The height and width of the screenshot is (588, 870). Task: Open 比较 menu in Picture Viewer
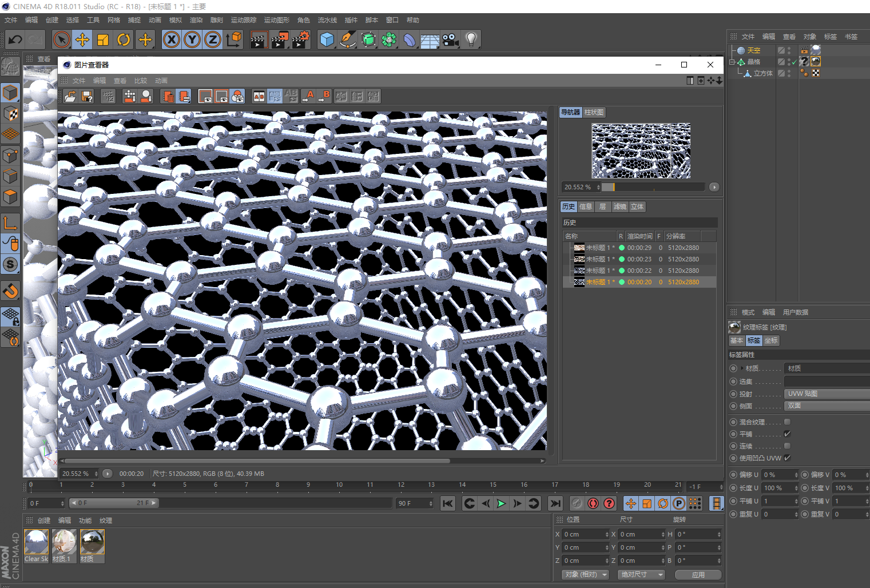tap(141, 81)
